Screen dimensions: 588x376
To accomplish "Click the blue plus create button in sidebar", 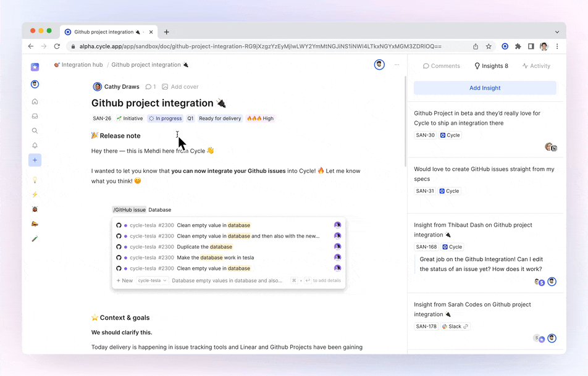I will click(35, 160).
